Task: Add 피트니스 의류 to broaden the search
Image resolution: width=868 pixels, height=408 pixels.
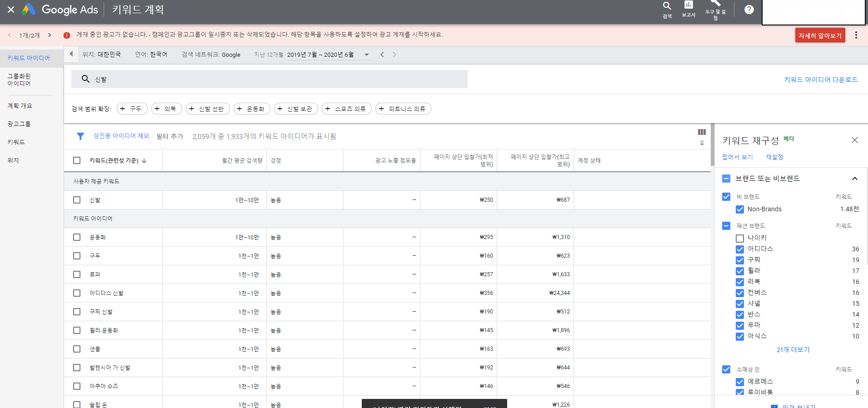Action: click(403, 109)
